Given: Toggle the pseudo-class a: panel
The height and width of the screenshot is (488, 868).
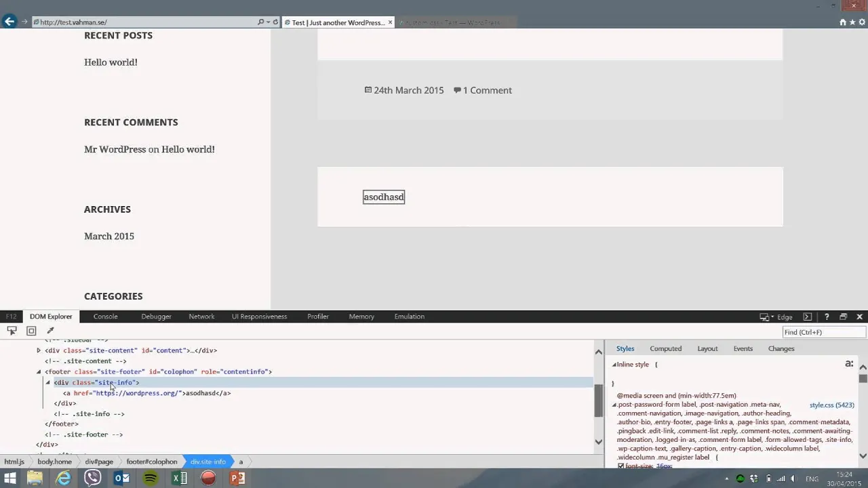Looking at the screenshot, I should [848, 364].
